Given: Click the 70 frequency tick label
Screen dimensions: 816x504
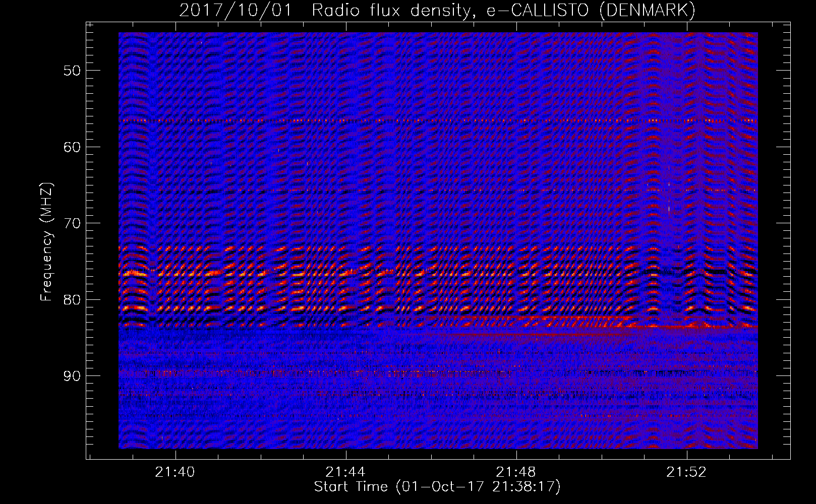Looking at the screenshot, I should coord(72,223).
